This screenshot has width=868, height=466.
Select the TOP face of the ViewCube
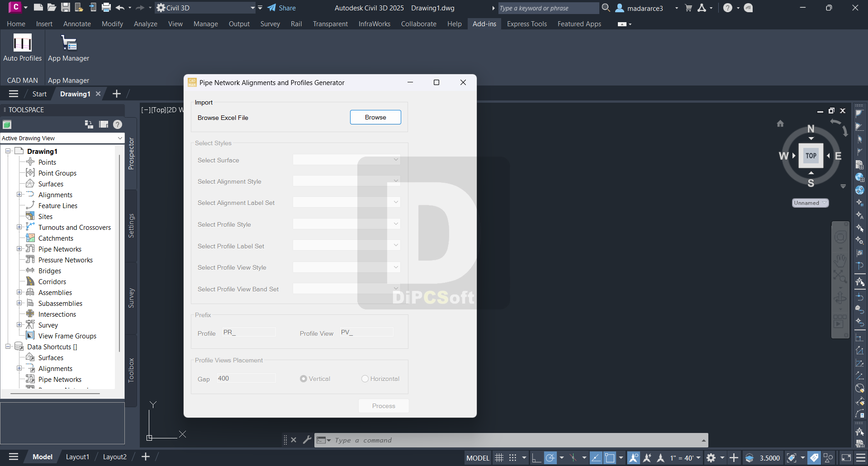[811, 156]
